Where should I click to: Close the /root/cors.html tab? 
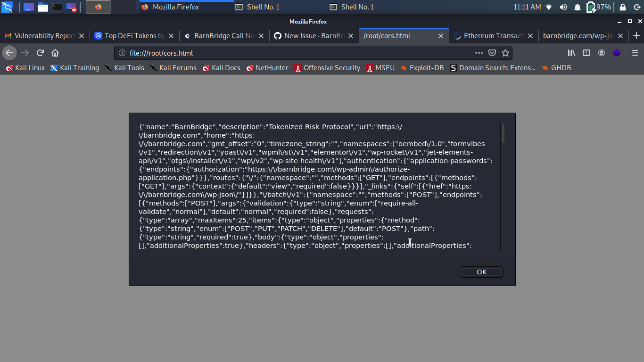point(441,36)
